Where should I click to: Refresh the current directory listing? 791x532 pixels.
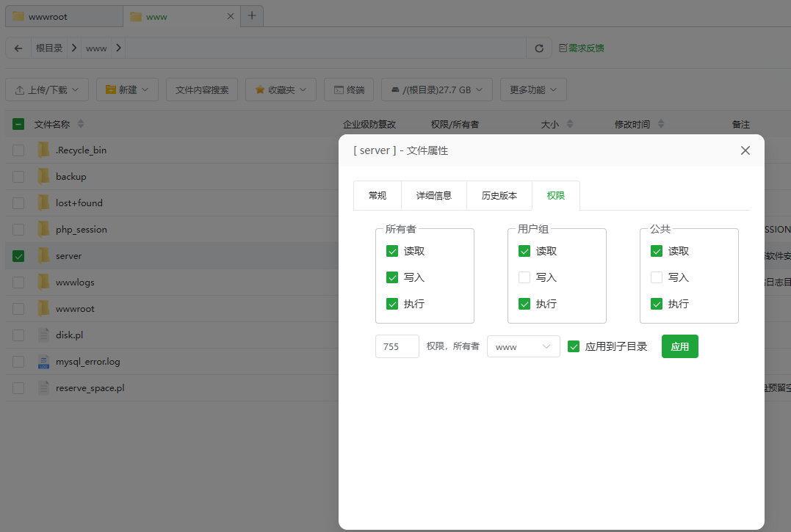point(539,48)
